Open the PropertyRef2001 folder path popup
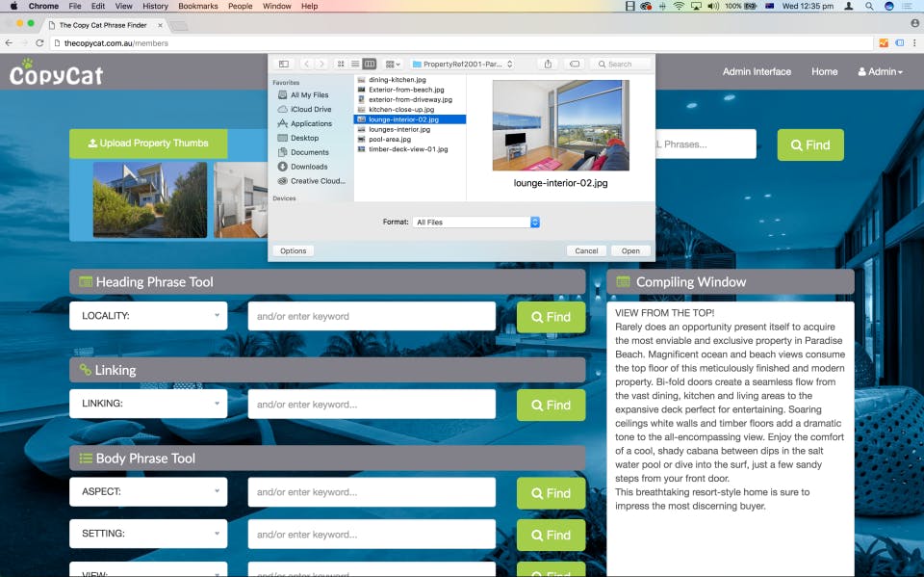924x577 pixels. pyautogui.click(x=463, y=64)
